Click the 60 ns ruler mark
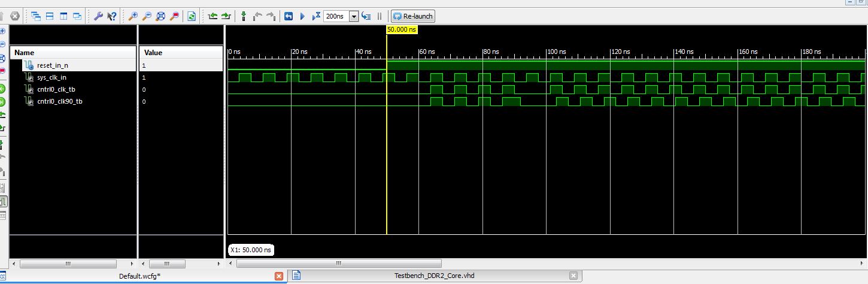 coord(427,52)
